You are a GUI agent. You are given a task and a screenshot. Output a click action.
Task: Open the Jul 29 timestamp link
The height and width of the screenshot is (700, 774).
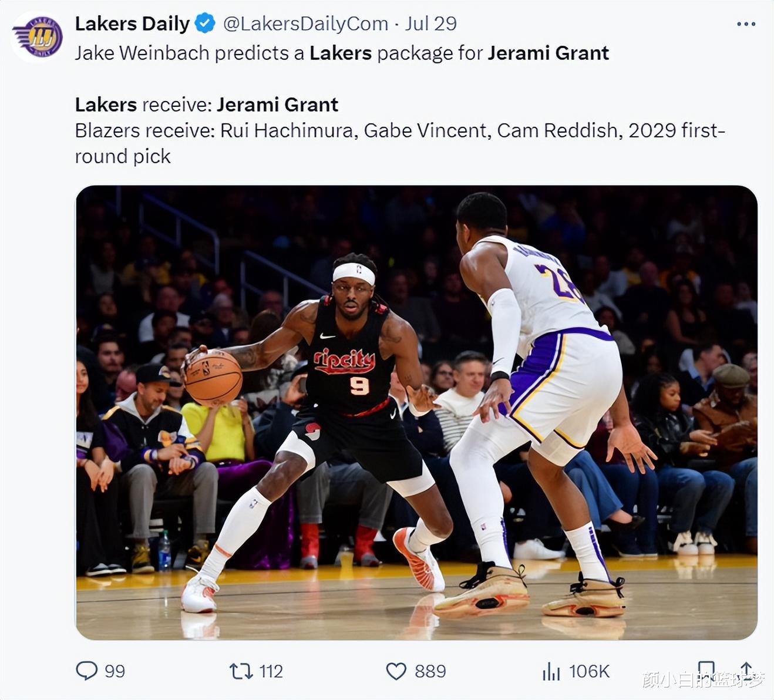431,23
